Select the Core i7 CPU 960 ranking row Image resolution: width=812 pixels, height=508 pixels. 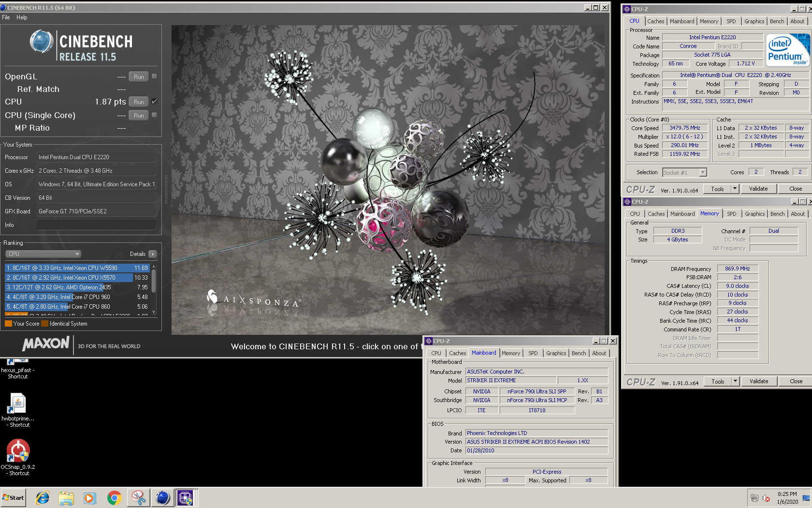[x=77, y=297]
